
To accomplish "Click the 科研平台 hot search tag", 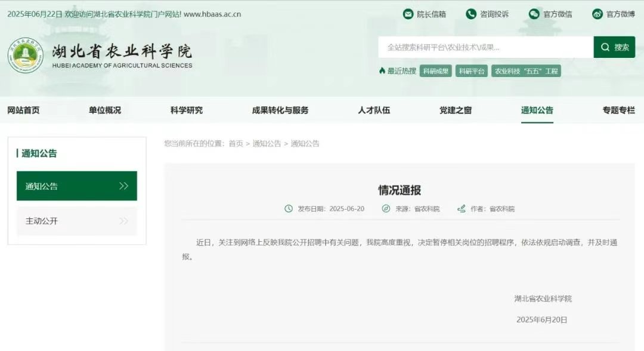I will pyautogui.click(x=472, y=71).
